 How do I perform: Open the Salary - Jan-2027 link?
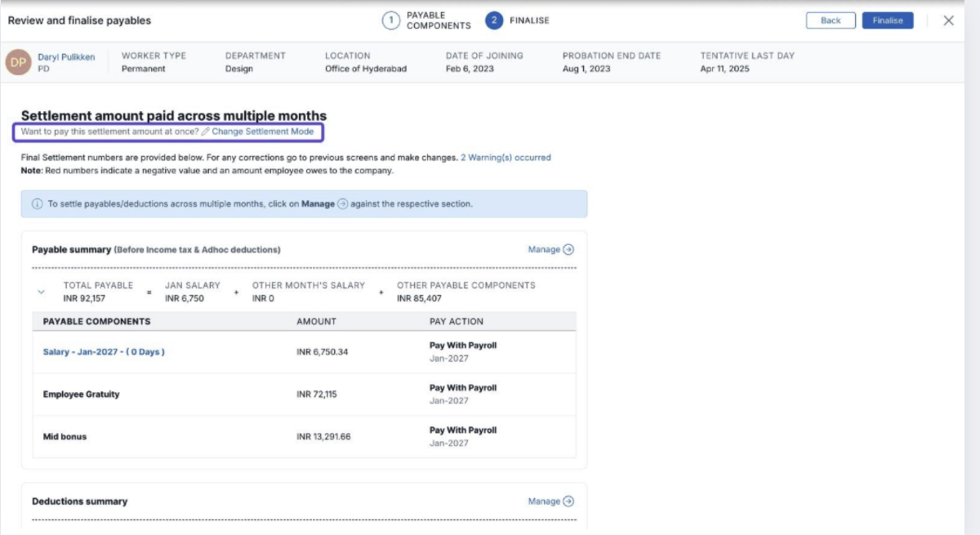[104, 352]
